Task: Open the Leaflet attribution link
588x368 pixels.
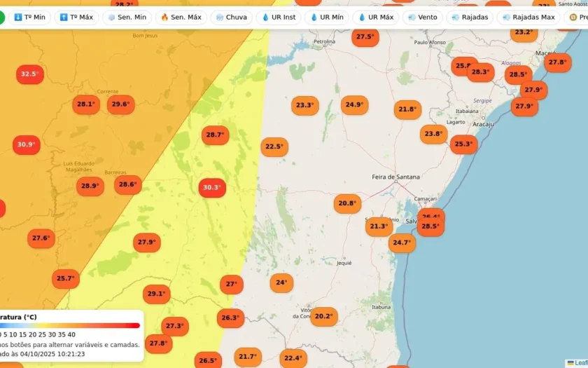Action: point(580,363)
